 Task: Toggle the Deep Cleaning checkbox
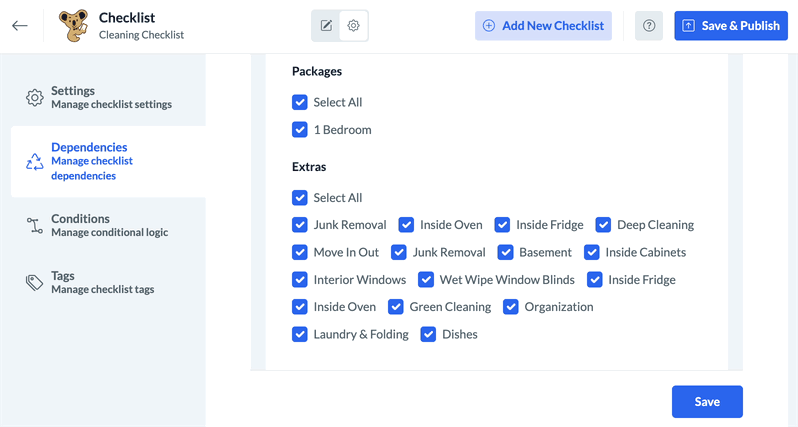[603, 225]
